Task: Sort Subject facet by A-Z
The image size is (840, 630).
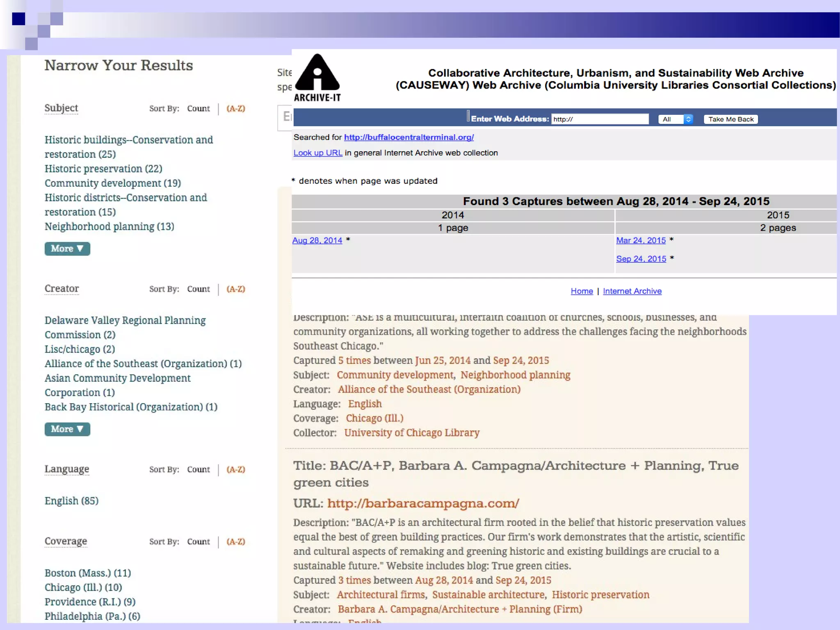Action: pos(236,109)
